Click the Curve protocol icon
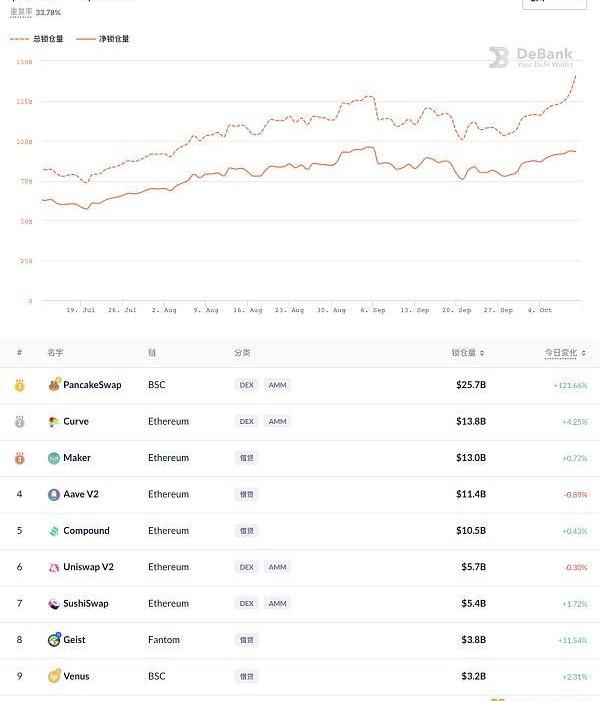The image size is (600, 701). 54,422
